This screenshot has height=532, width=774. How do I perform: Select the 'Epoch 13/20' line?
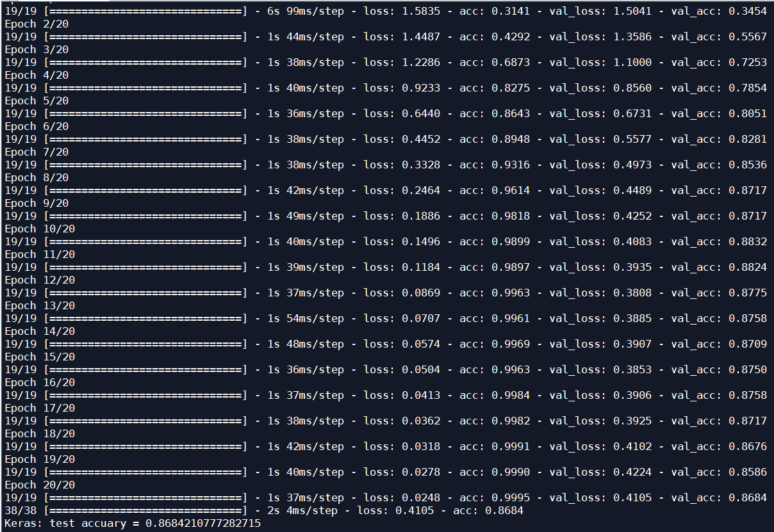pyautogui.click(x=40, y=305)
